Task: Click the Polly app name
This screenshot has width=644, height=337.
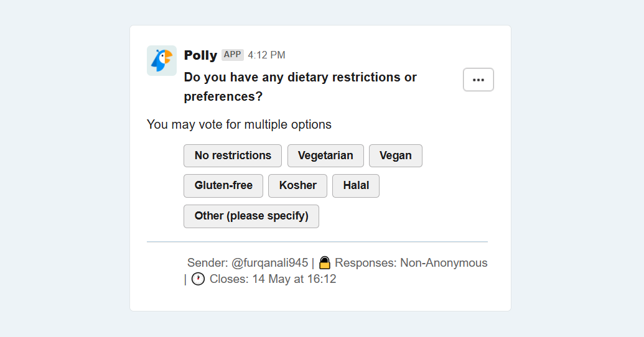Action: pyautogui.click(x=200, y=55)
